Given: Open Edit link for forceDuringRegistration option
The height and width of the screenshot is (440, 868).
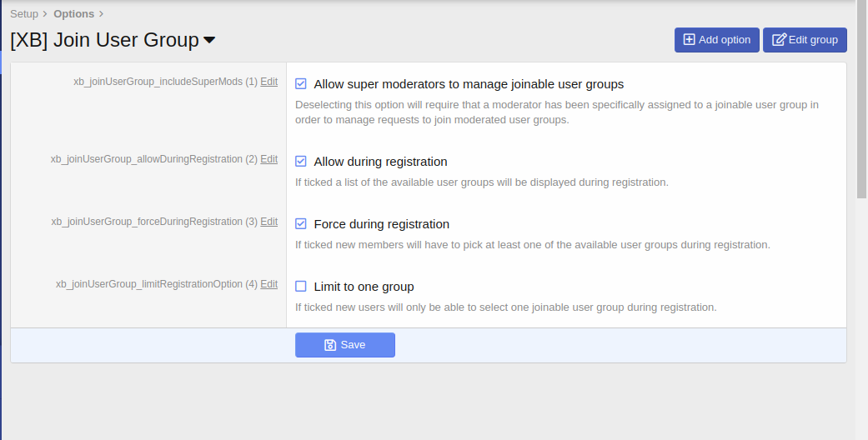Looking at the screenshot, I should pyautogui.click(x=268, y=222).
